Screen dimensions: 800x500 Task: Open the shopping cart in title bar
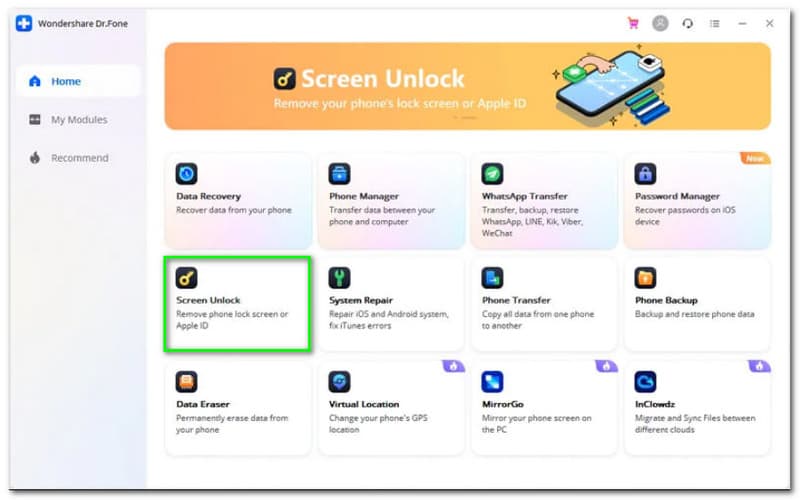633,23
